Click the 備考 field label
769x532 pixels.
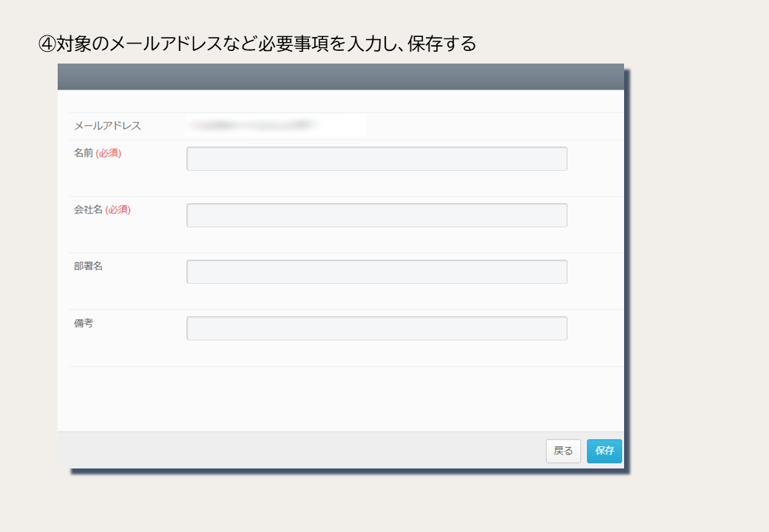[84, 324]
